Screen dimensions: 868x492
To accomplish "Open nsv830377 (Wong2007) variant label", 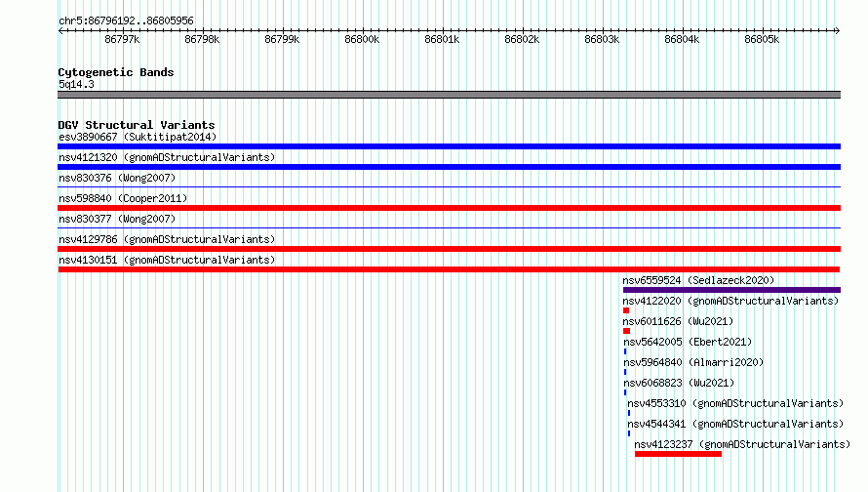I will [117, 219].
